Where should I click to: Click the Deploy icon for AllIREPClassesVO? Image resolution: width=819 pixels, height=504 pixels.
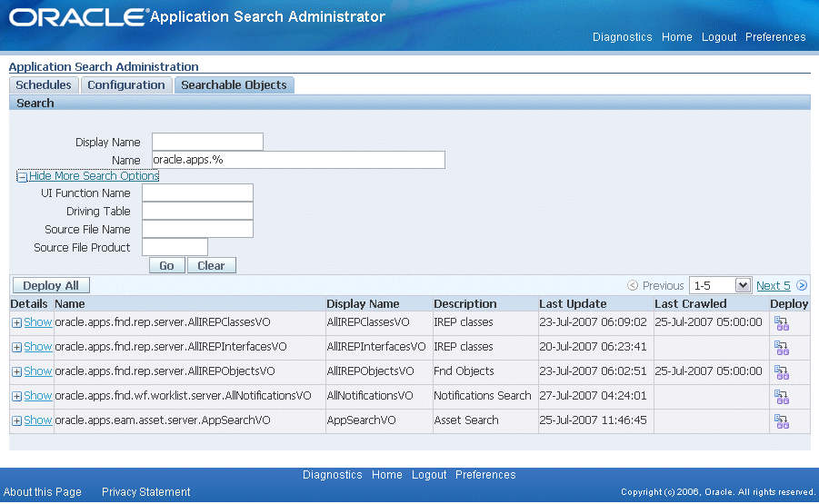[x=782, y=323]
